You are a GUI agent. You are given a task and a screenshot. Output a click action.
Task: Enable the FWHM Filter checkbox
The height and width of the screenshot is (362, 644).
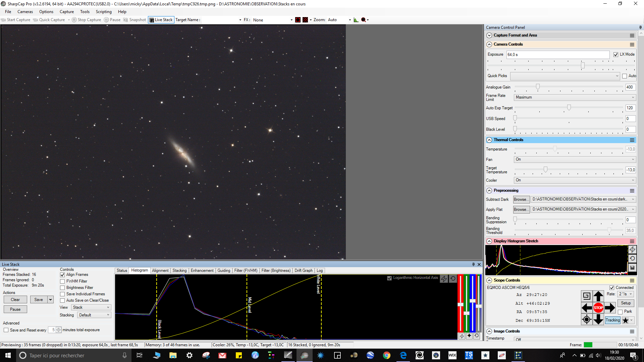(x=62, y=281)
